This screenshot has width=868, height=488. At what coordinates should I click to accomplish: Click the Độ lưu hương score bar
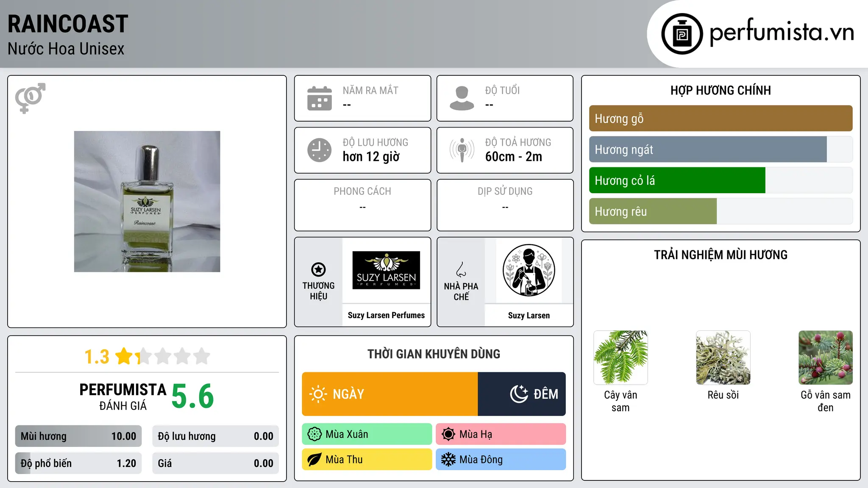click(216, 436)
